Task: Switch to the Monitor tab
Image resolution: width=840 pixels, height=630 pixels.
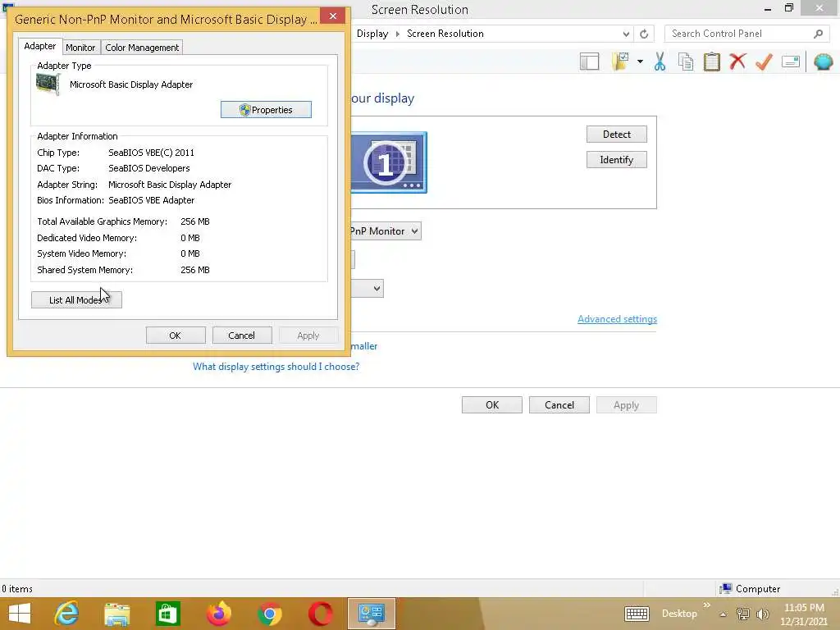Action: point(80,47)
